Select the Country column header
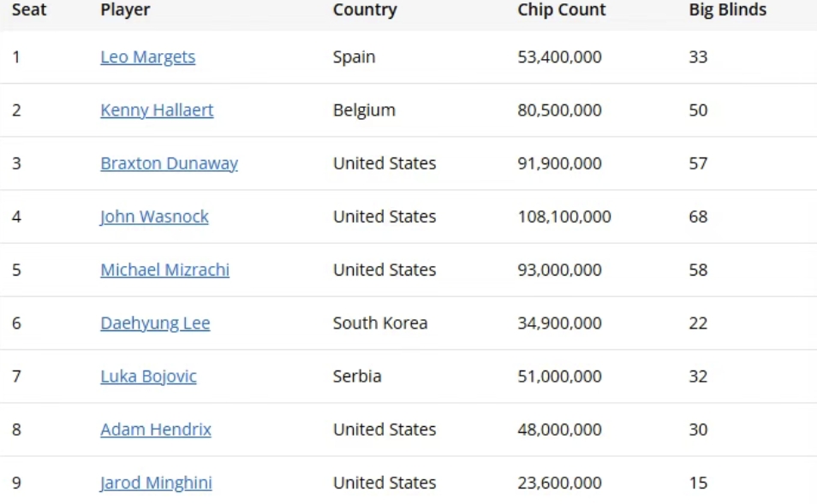This screenshot has height=504, width=817. (x=365, y=9)
